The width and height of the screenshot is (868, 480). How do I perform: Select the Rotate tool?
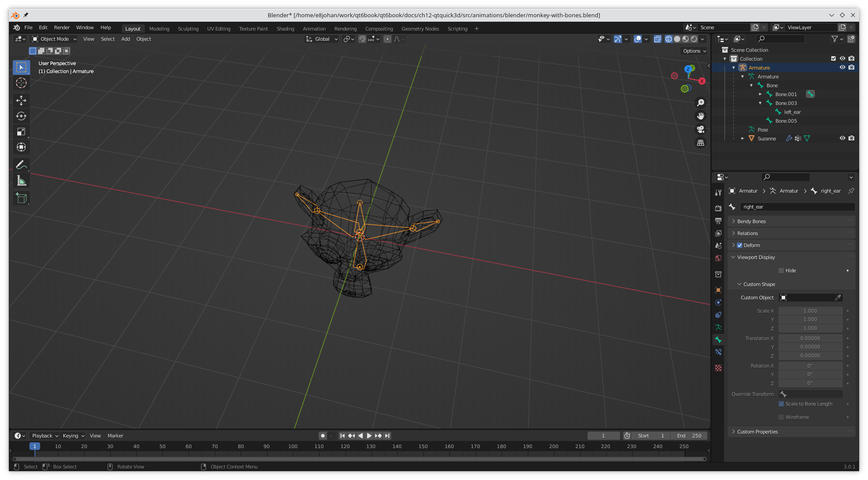coord(21,116)
